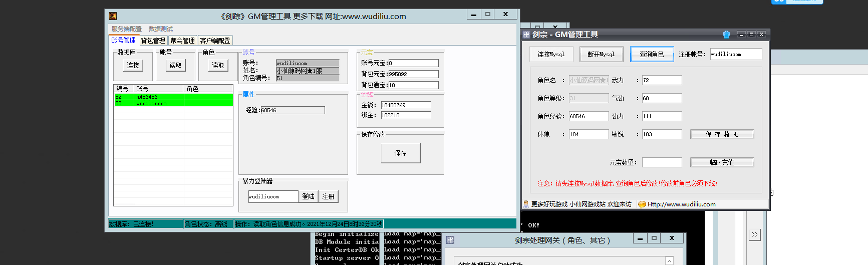Click 读取 in the 账号 group
The height and width of the screenshot is (265, 868).
pyautogui.click(x=175, y=65)
